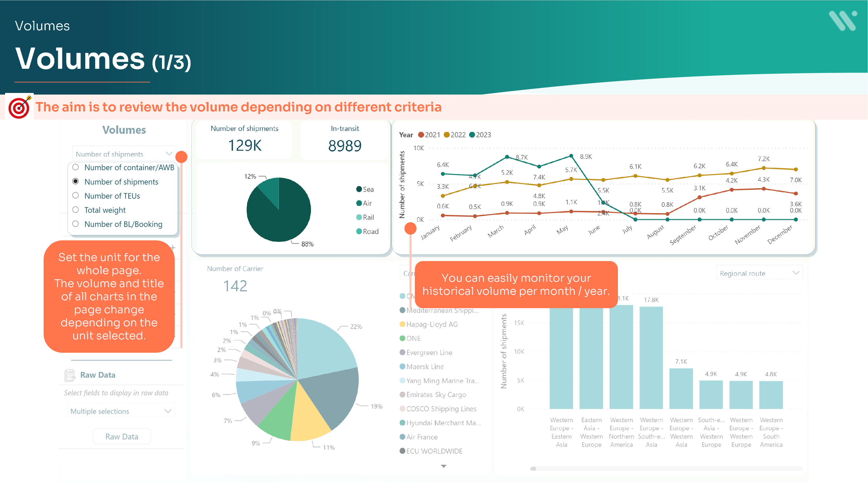Choose the Total weight radio option
The image size is (868, 489).
76,210
